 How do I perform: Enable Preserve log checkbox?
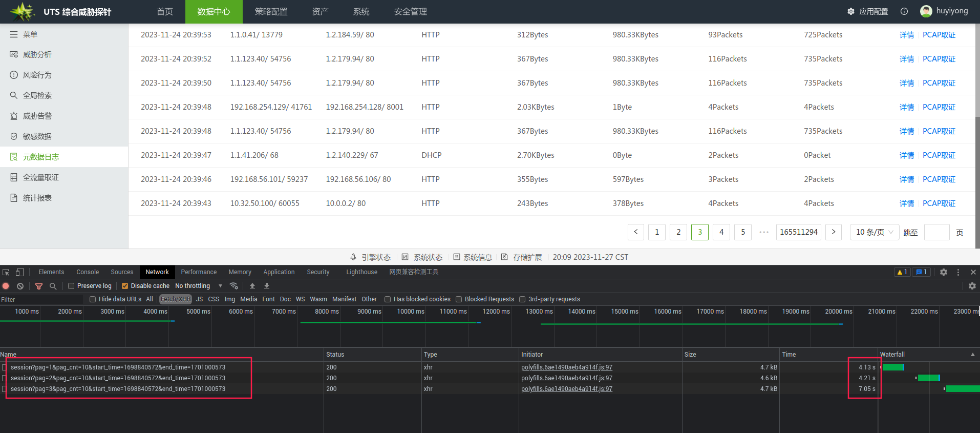(x=71, y=286)
